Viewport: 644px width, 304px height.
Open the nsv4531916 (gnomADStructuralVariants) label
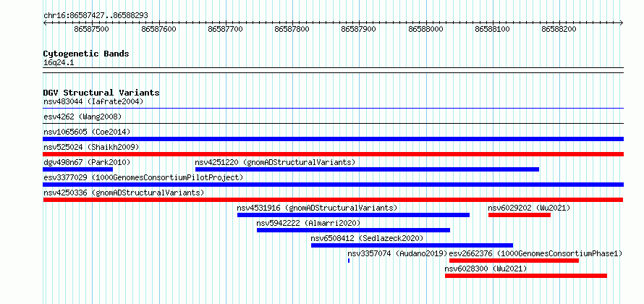click(317, 208)
